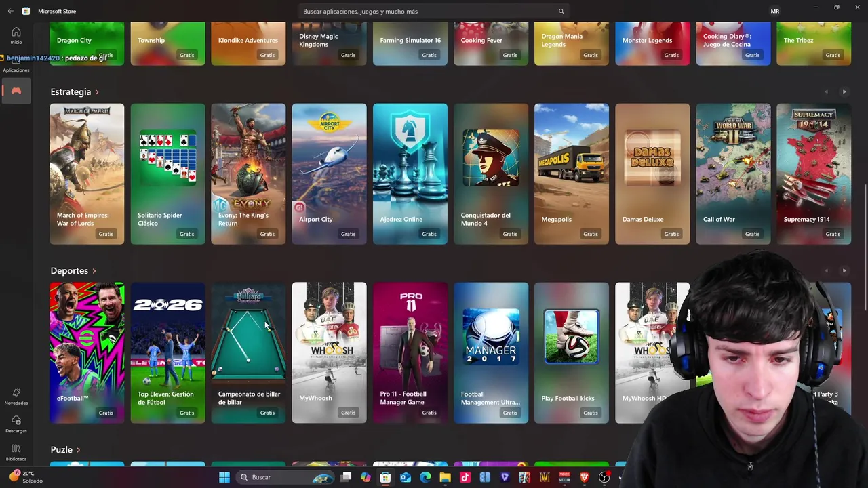The image size is (868, 488).
Task: Click Gratis on The Tribez card
Action: coord(833,55)
